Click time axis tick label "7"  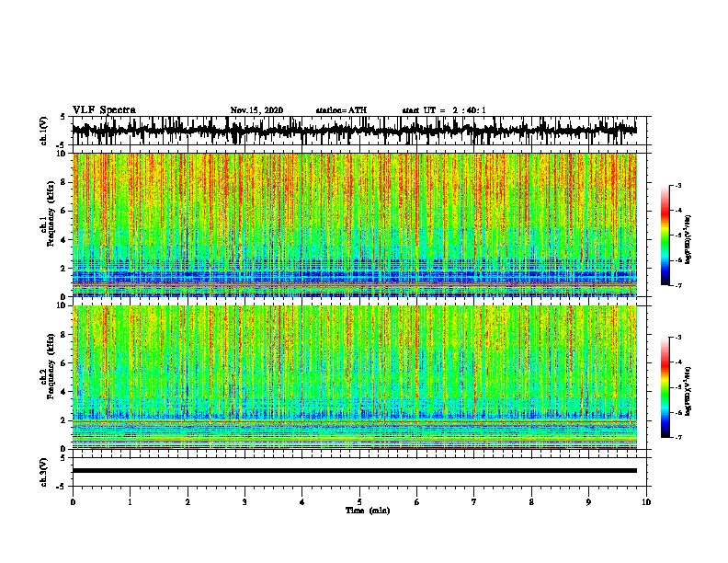coord(474,502)
